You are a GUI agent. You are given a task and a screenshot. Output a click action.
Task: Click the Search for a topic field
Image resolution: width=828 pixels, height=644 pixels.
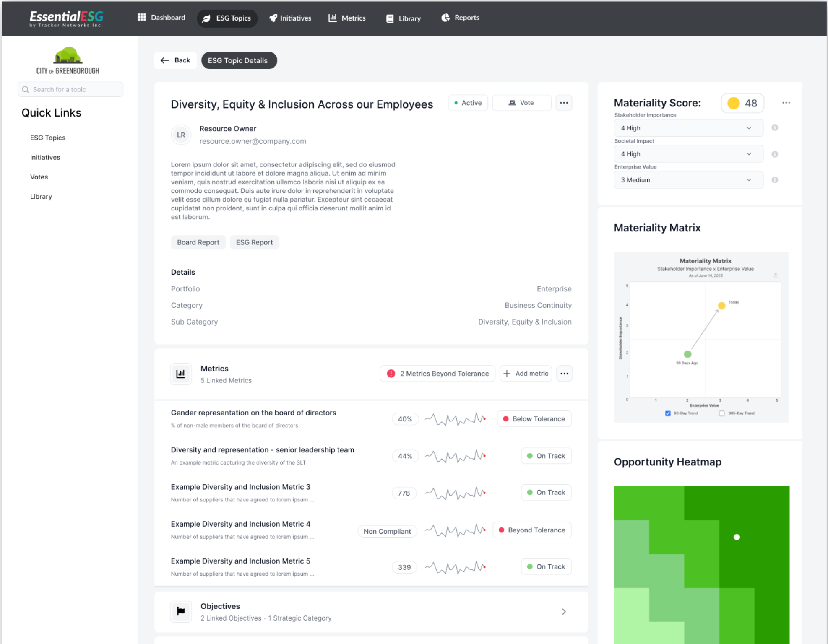coord(70,89)
